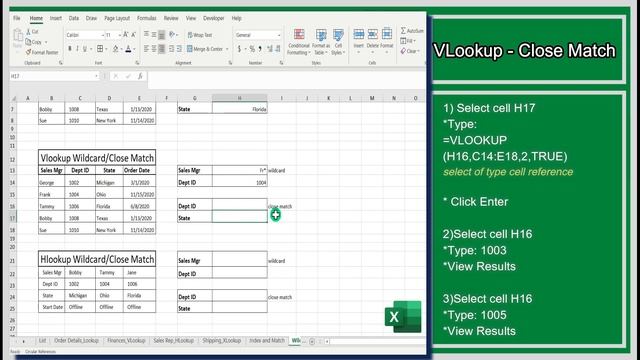Screen dimensions: 640x360
Task: Toggle Bottom Align
Action: pos(162,35)
